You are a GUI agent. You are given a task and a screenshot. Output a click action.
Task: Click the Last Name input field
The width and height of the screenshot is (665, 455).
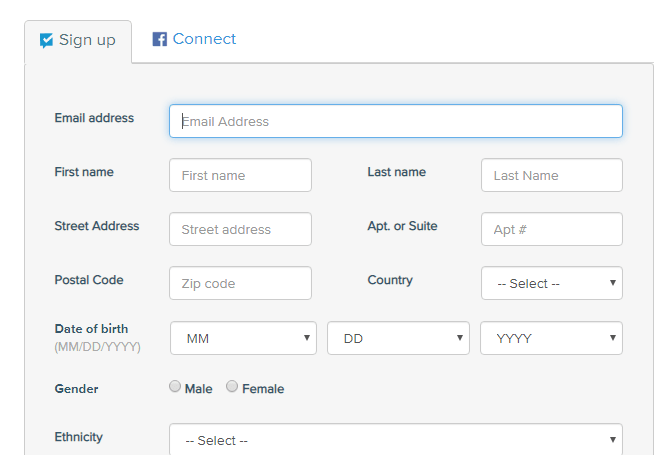coord(552,175)
